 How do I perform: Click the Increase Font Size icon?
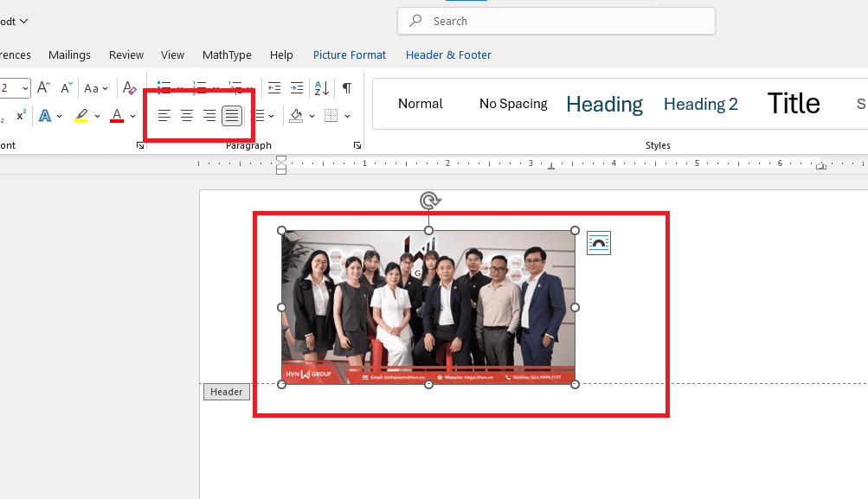(x=44, y=87)
